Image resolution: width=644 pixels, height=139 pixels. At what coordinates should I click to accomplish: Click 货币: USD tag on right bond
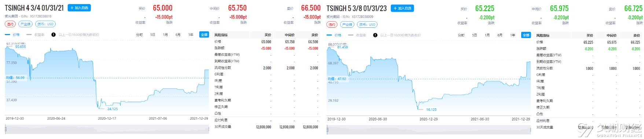pos(367,25)
